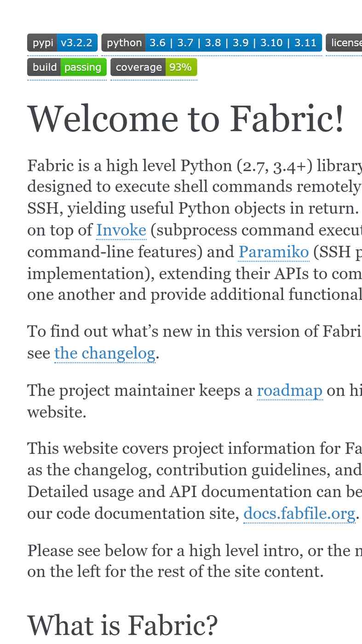362x644 pixels.
Task: Follow 'the changelog' link
Action: [x=105, y=353]
